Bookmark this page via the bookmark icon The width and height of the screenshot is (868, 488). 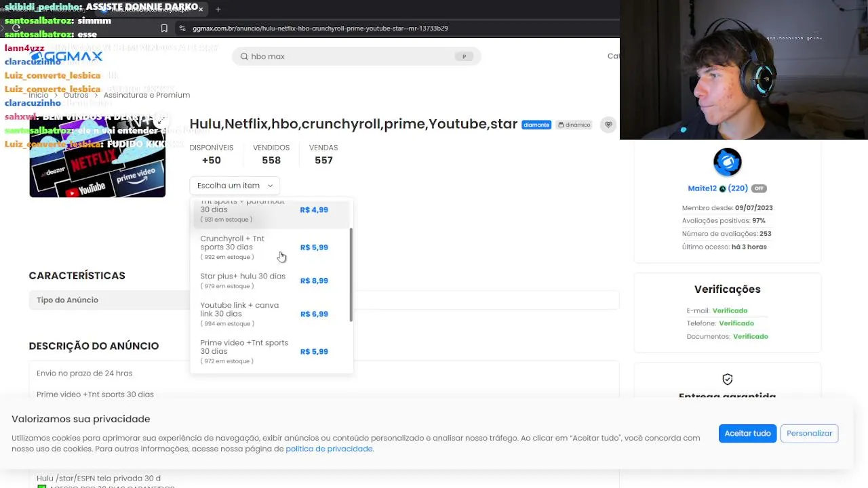pyautogui.click(x=164, y=28)
